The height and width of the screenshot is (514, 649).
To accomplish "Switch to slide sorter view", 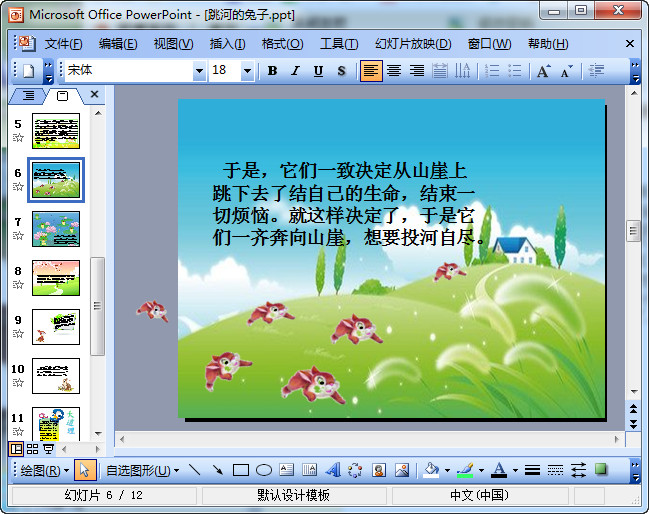I will pyautogui.click(x=32, y=449).
